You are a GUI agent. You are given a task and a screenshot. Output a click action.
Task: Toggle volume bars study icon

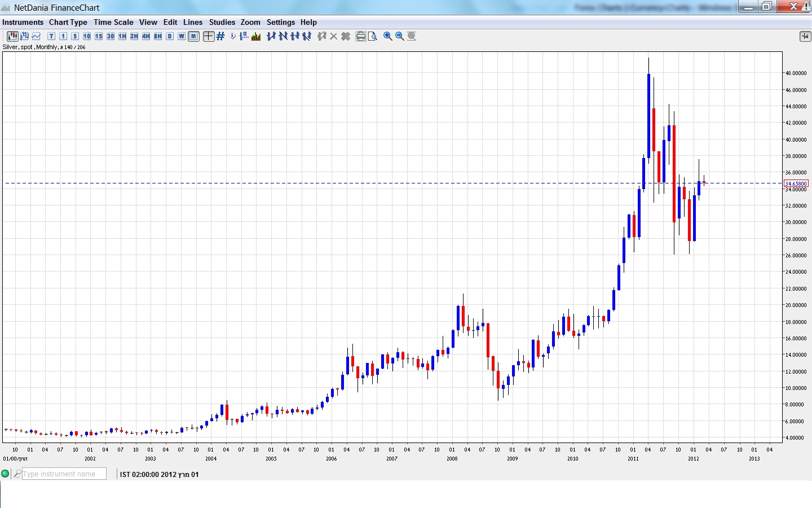tap(256, 36)
